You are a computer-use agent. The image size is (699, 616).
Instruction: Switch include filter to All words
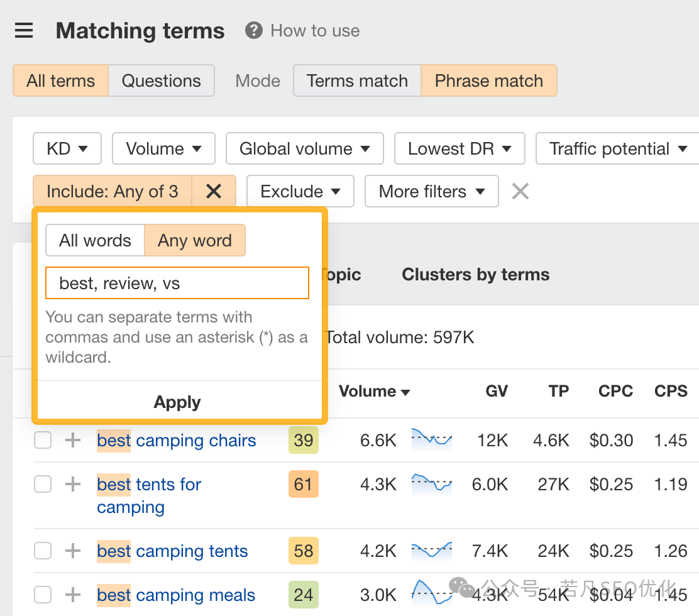coord(95,240)
